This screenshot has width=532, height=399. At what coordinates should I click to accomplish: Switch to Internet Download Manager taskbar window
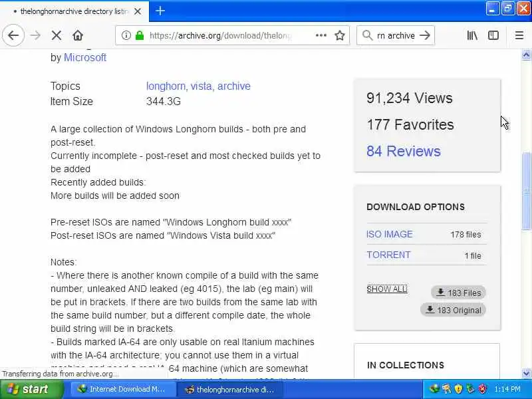(123, 389)
